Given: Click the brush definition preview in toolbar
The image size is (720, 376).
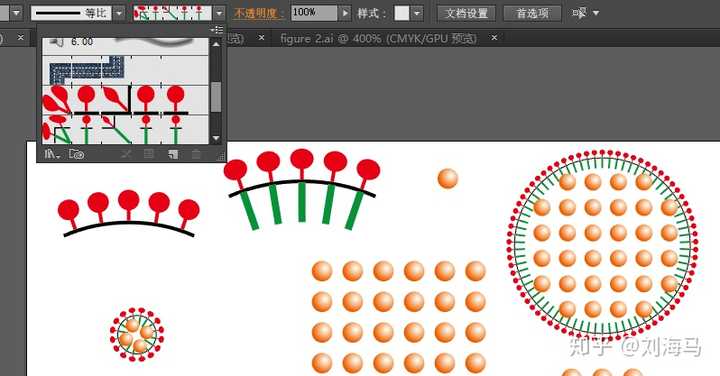Looking at the screenshot, I should [x=173, y=13].
